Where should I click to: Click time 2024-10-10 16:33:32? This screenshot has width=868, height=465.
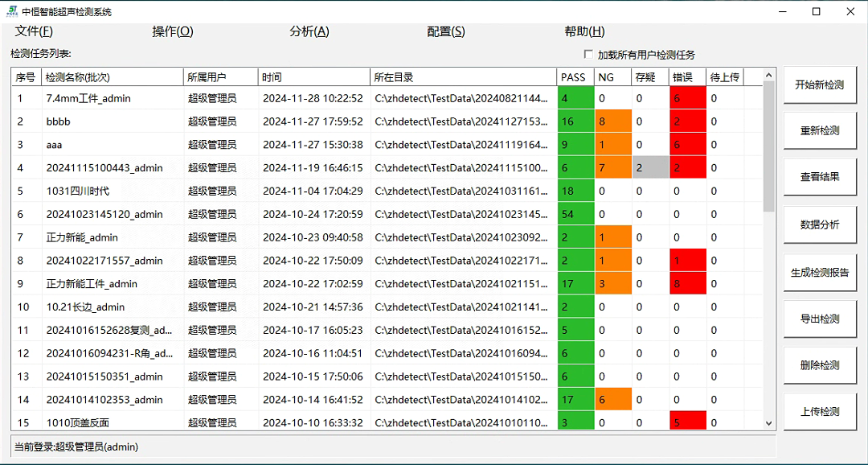(313, 423)
